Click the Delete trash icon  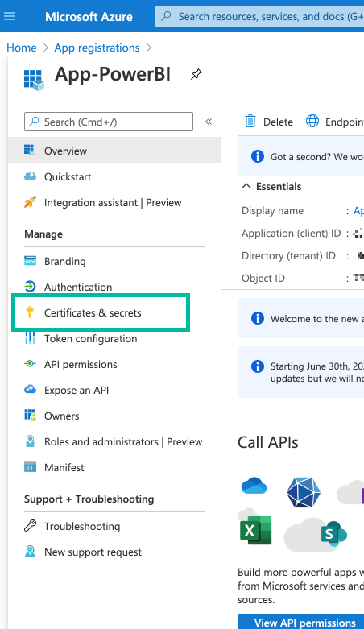click(x=250, y=121)
